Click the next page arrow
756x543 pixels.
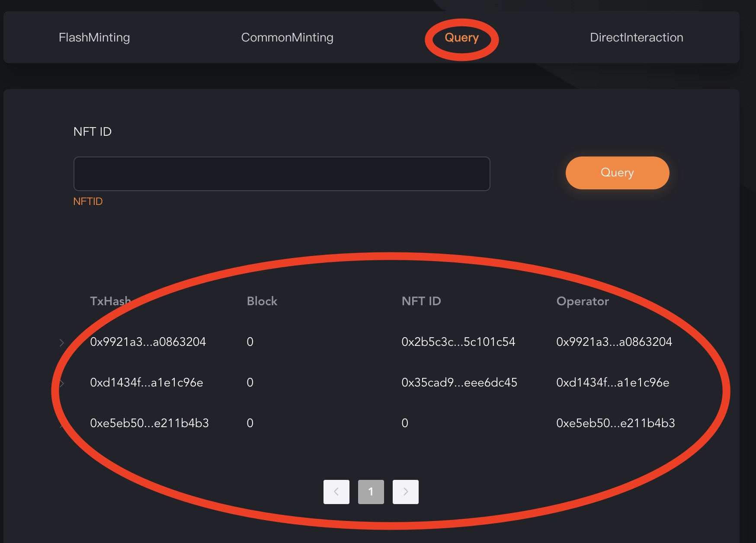pyautogui.click(x=405, y=492)
